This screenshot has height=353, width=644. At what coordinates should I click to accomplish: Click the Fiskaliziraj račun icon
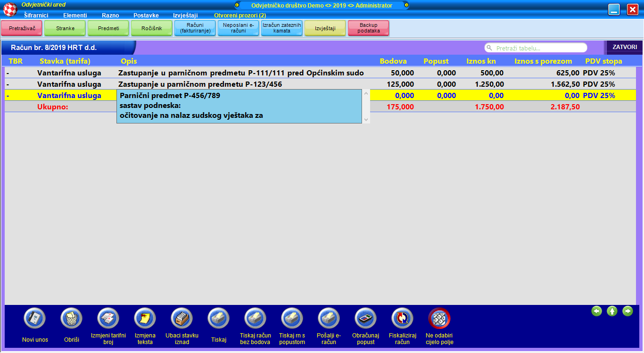pos(403,319)
